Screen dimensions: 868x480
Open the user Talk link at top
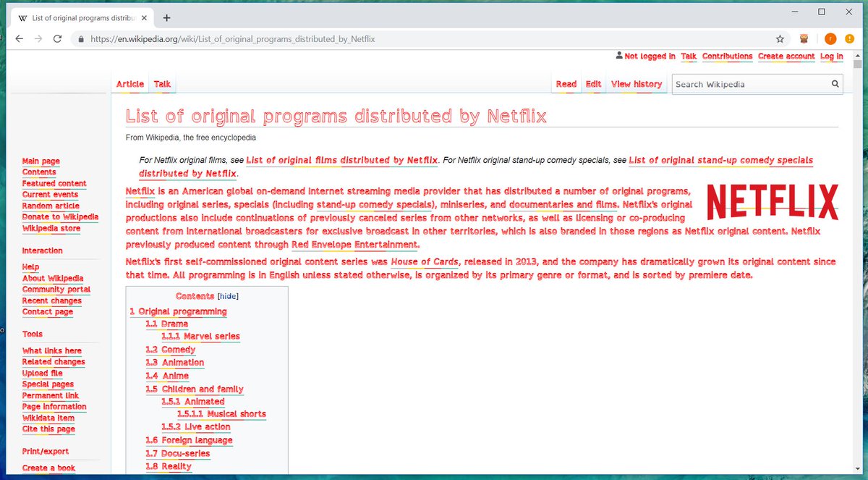click(689, 56)
